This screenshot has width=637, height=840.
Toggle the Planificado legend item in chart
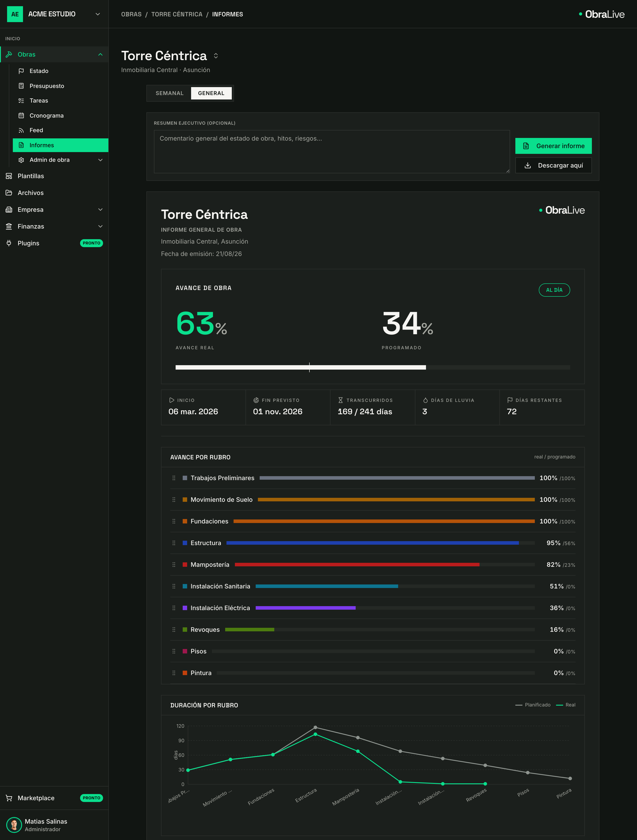click(533, 705)
